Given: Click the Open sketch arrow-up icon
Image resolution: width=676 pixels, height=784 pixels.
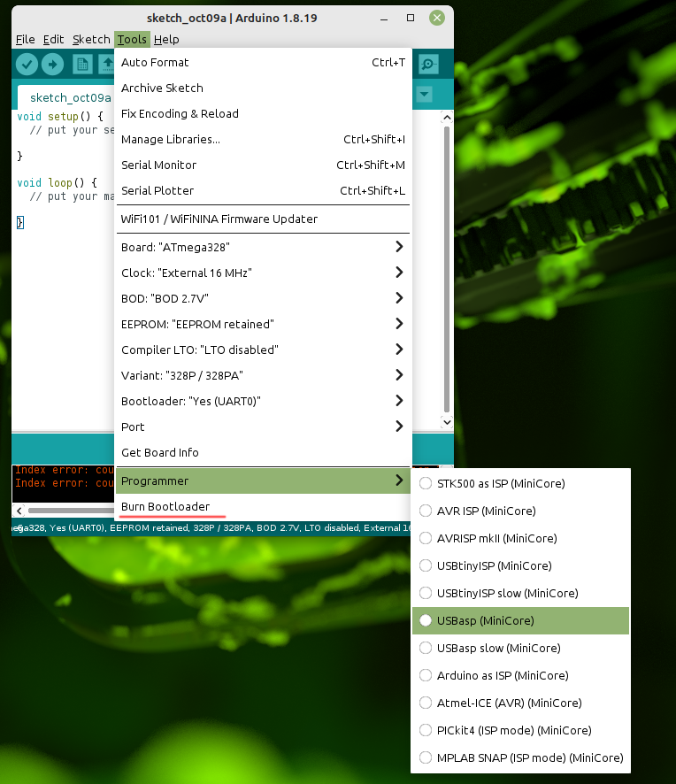Looking at the screenshot, I should [106, 64].
